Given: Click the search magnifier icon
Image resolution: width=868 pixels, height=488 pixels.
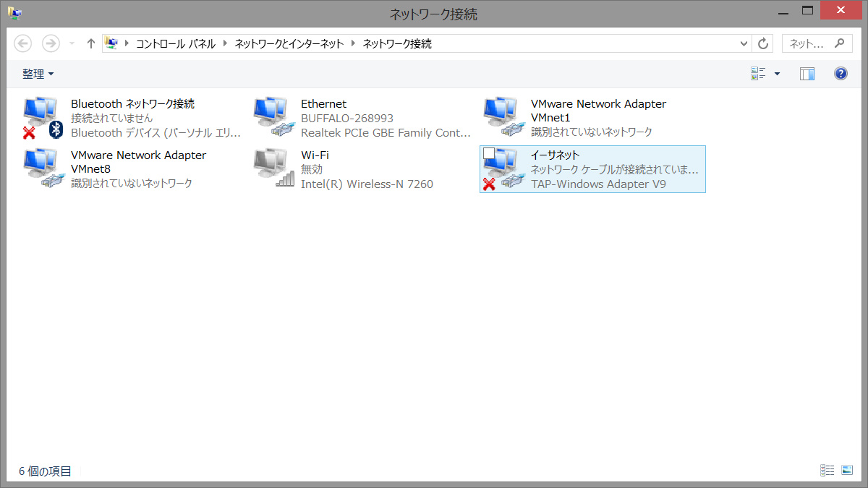Looking at the screenshot, I should pos(839,43).
